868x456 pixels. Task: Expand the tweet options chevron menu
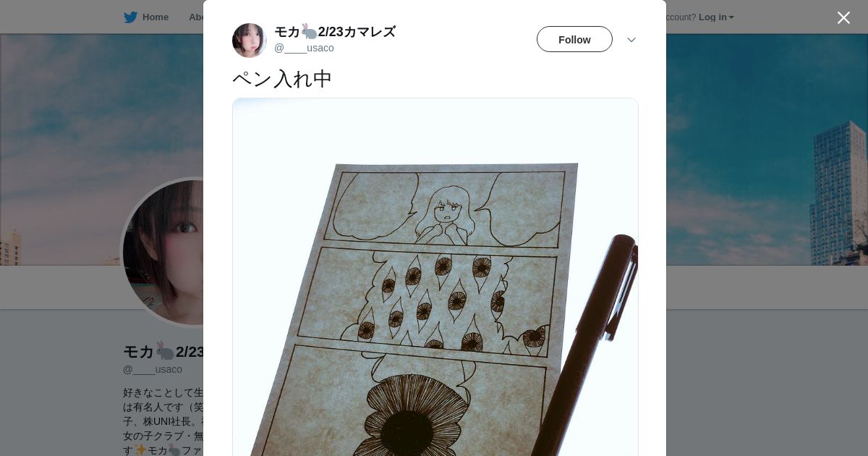[631, 40]
